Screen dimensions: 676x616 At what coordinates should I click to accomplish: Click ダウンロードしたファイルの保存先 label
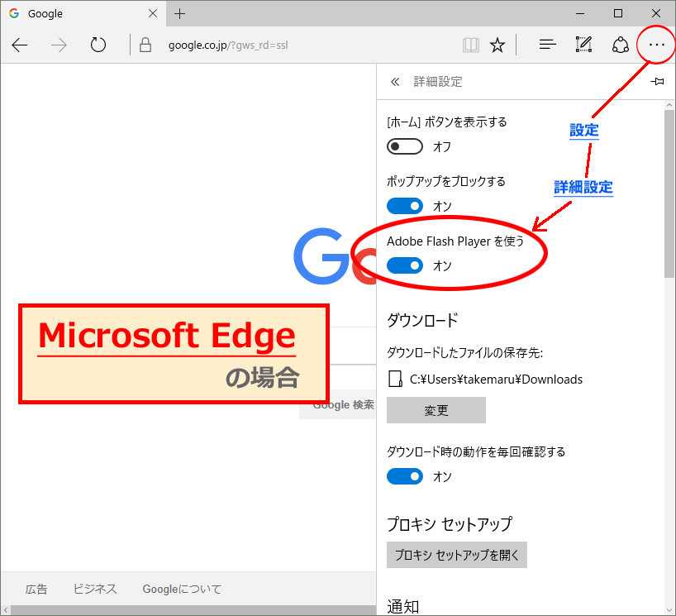[464, 353]
